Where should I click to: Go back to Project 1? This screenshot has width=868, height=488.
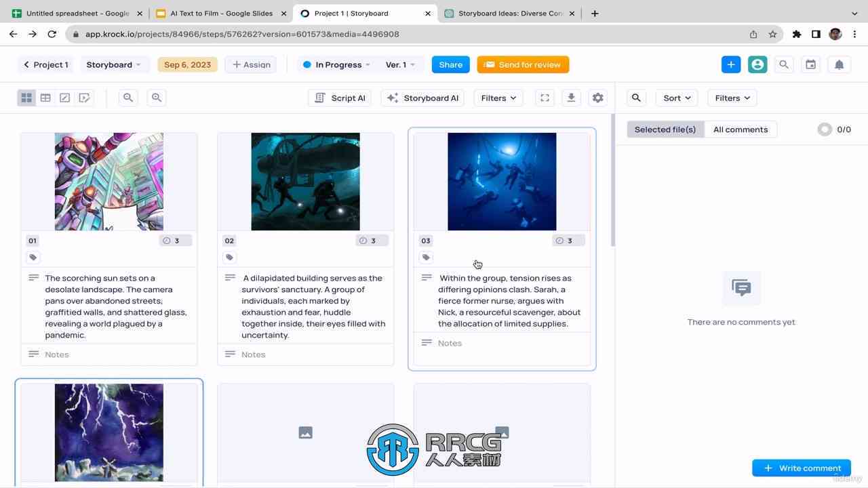45,64
